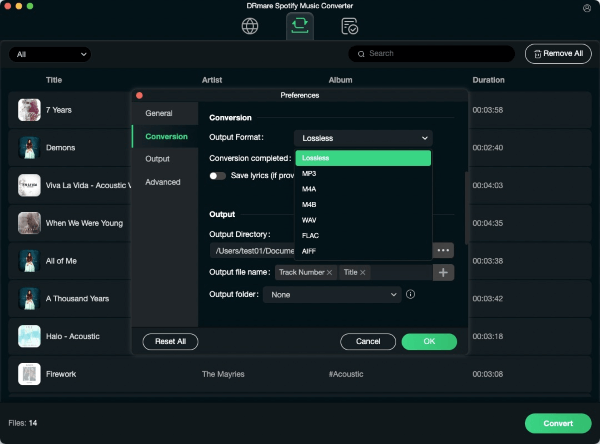Click the browse output directory ellipsis button
The height and width of the screenshot is (444, 600).
[443, 249]
